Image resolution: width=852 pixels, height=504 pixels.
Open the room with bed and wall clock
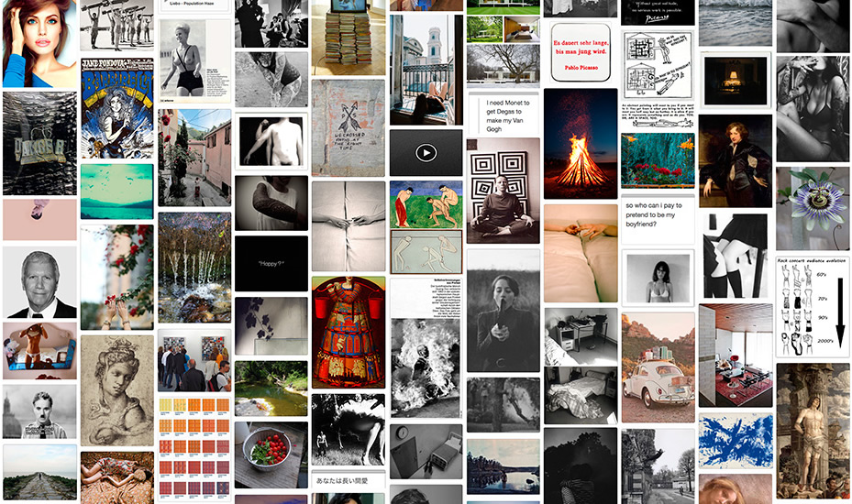click(426, 452)
